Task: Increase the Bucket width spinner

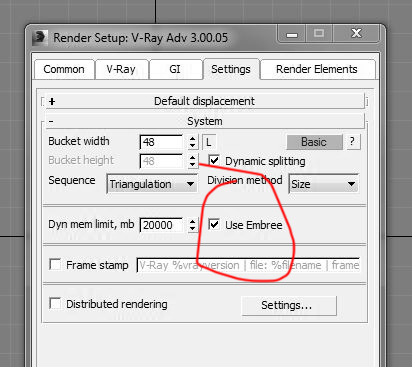Action: click(x=192, y=138)
